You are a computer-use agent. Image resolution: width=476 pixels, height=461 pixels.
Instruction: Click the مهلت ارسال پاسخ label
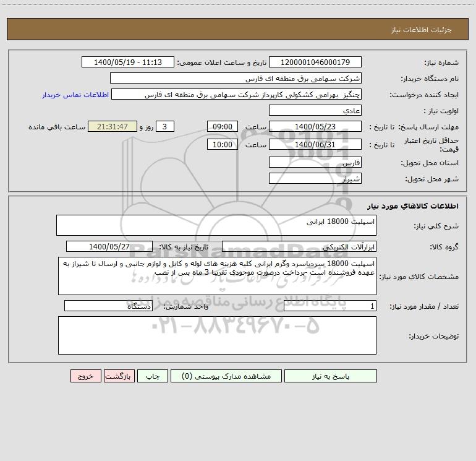pos(428,127)
